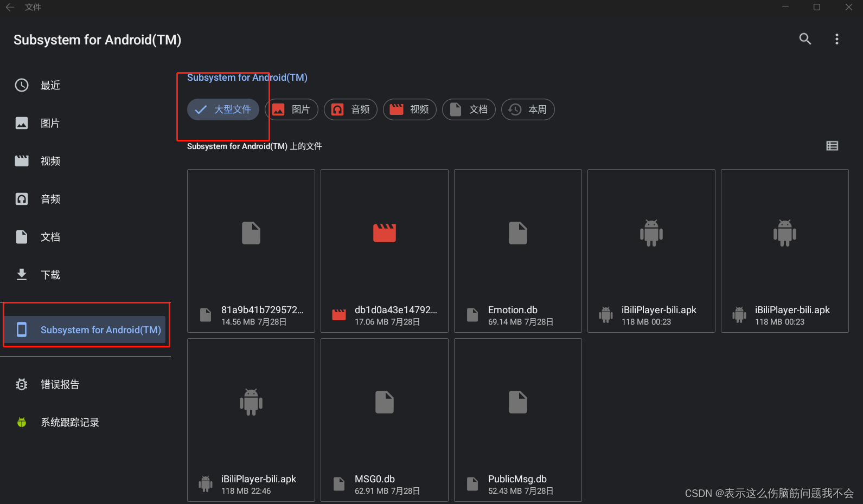Maximize the 文件 window

817,7
